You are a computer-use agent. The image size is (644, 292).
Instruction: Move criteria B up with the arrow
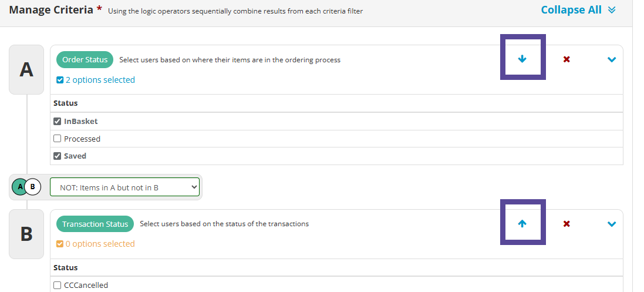[522, 224]
